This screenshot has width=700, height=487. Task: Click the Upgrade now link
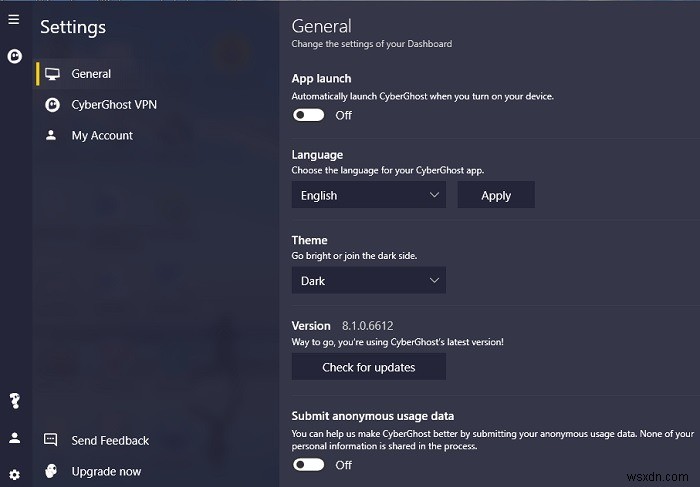pos(106,471)
